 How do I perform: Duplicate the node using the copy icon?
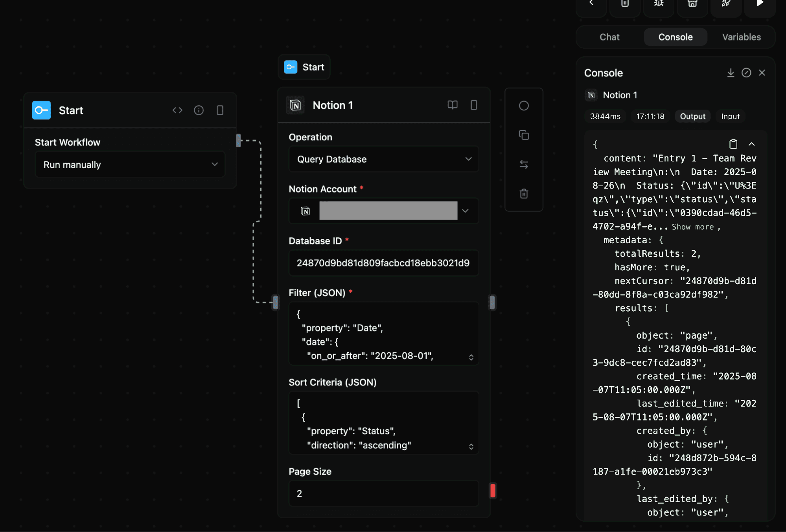click(x=524, y=135)
